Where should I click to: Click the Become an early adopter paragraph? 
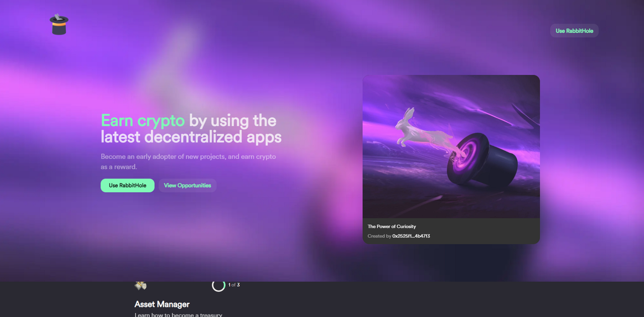188,162
